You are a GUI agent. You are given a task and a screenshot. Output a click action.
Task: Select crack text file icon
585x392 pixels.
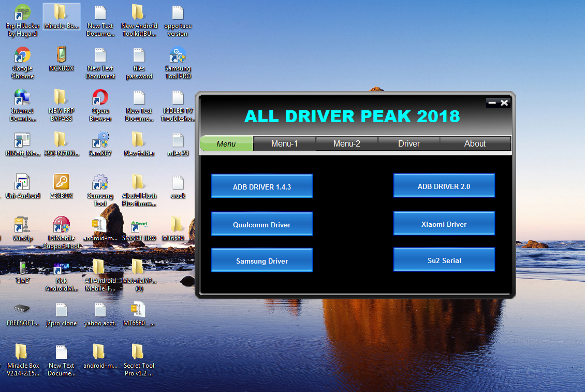pos(178,186)
